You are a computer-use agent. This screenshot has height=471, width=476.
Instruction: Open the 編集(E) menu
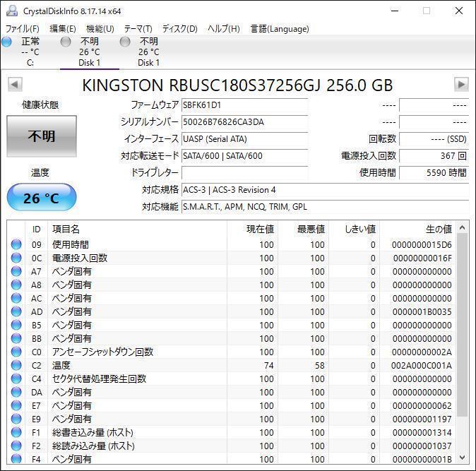coord(63,29)
